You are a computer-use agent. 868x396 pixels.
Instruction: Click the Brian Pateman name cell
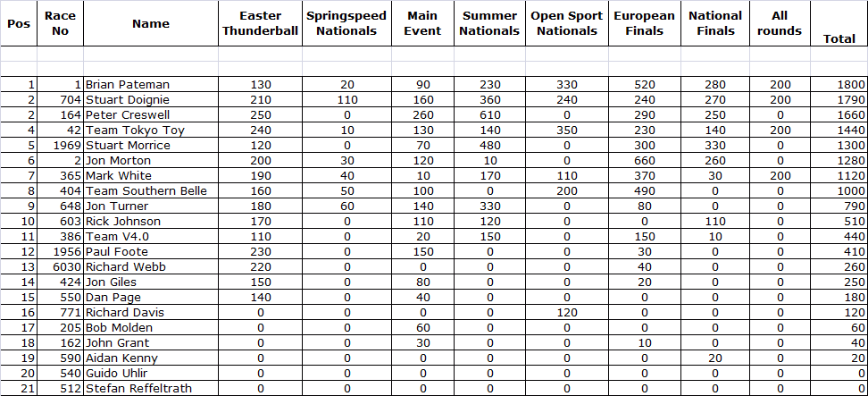click(x=128, y=85)
